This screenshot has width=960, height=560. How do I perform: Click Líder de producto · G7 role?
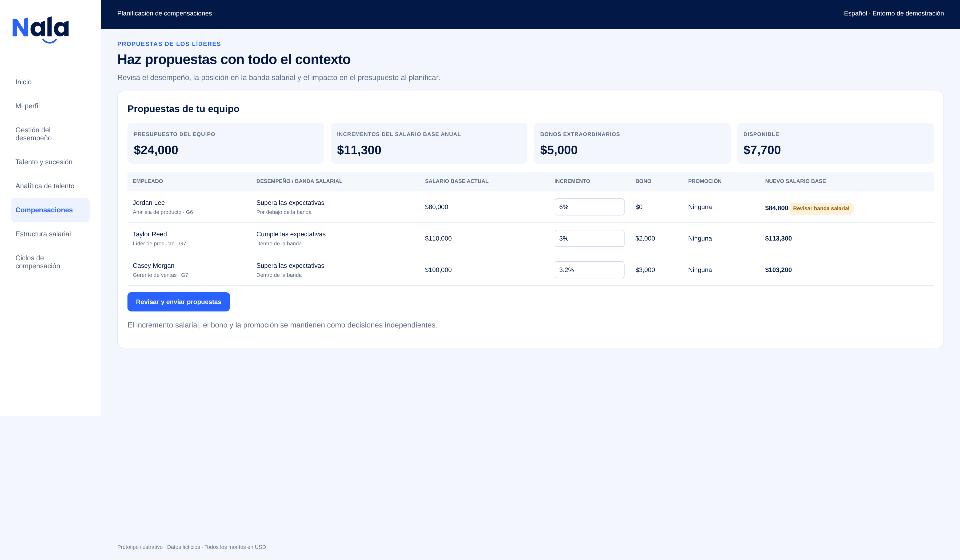(x=159, y=244)
